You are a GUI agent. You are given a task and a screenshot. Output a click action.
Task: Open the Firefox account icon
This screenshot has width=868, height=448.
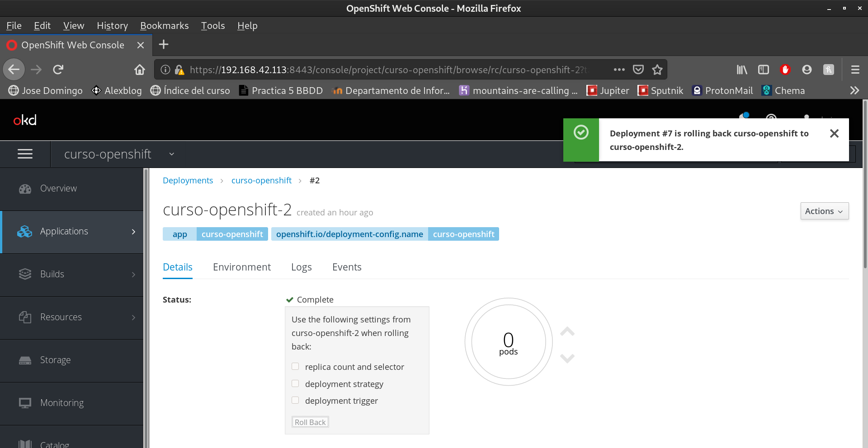click(807, 70)
